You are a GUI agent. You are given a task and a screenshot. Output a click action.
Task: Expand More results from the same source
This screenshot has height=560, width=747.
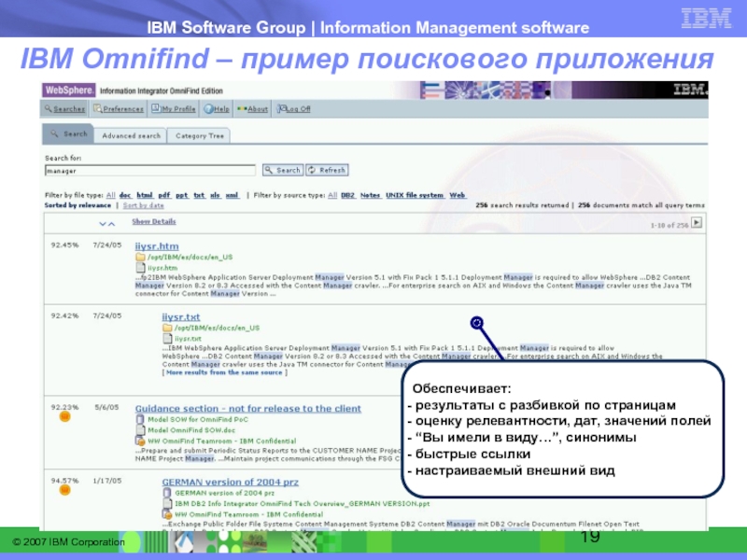(x=223, y=372)
